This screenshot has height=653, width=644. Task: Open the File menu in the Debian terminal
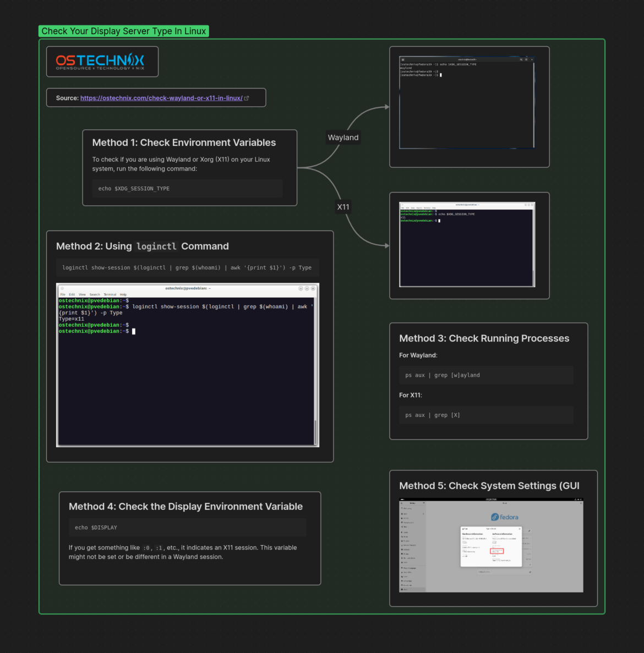pos(63,294)
